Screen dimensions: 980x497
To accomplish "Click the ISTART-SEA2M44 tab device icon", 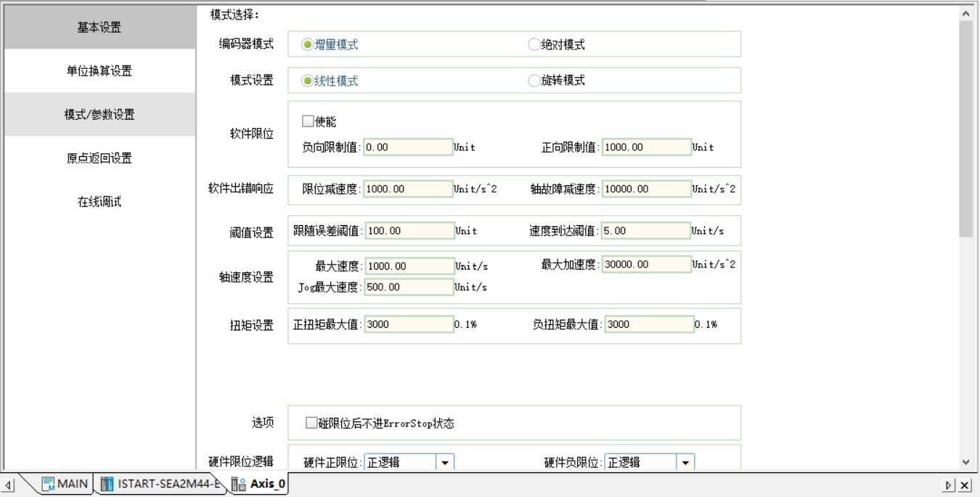I will point(107,484).
